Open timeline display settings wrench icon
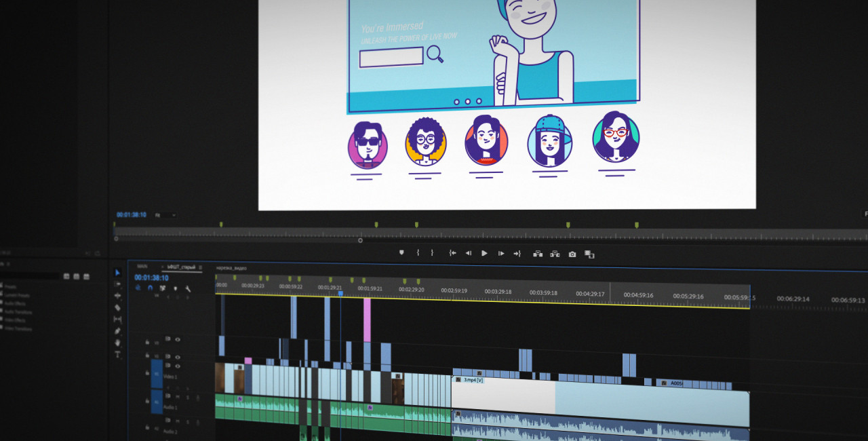 pos(188,288)
